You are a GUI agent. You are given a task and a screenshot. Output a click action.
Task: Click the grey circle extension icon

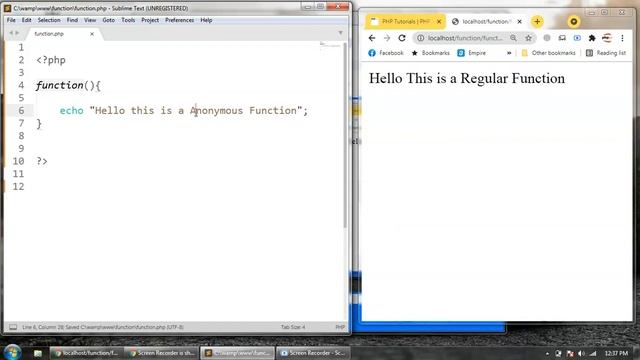point(547,38)
